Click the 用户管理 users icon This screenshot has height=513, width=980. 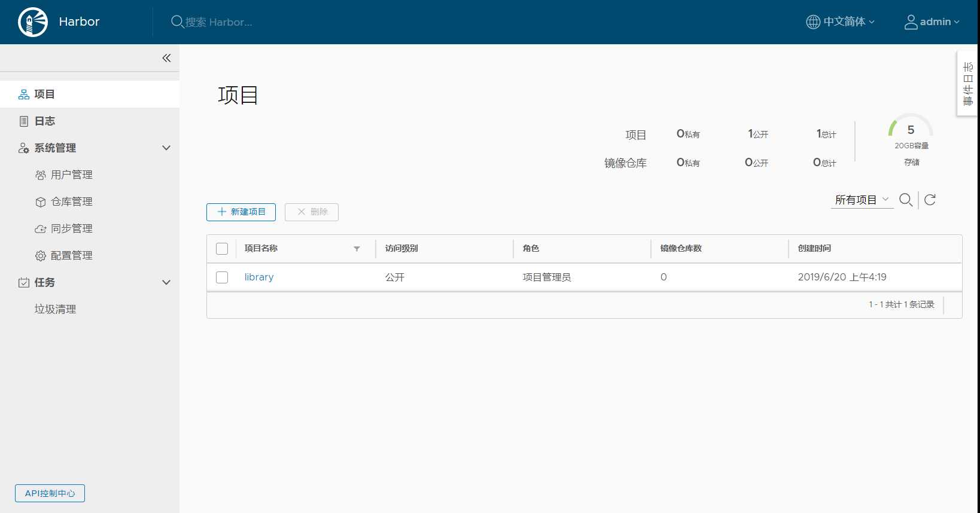pos(41,175)
